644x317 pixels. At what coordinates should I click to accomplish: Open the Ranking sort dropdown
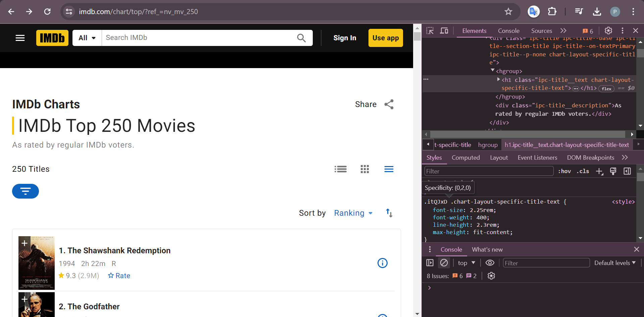click(353, 213)
